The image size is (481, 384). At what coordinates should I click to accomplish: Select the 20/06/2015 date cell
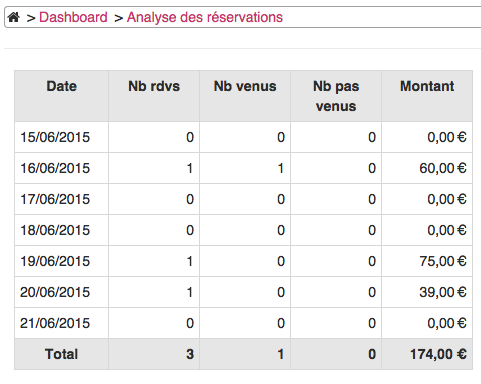pyautogui.click(x=62, y=292)
